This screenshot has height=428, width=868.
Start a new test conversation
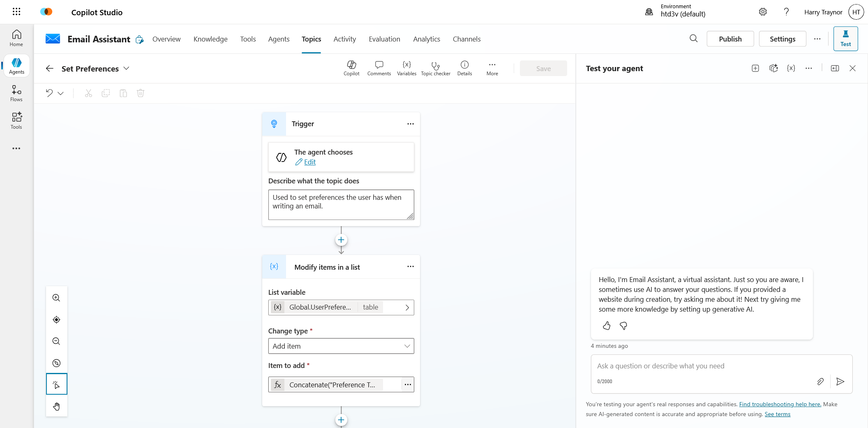click(x=755, y=68)
